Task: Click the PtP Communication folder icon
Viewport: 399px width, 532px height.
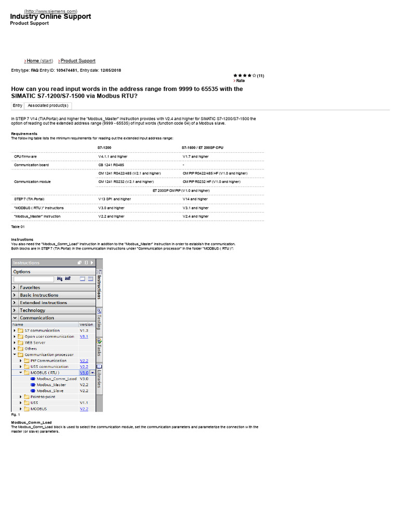Action: point(26,361)
